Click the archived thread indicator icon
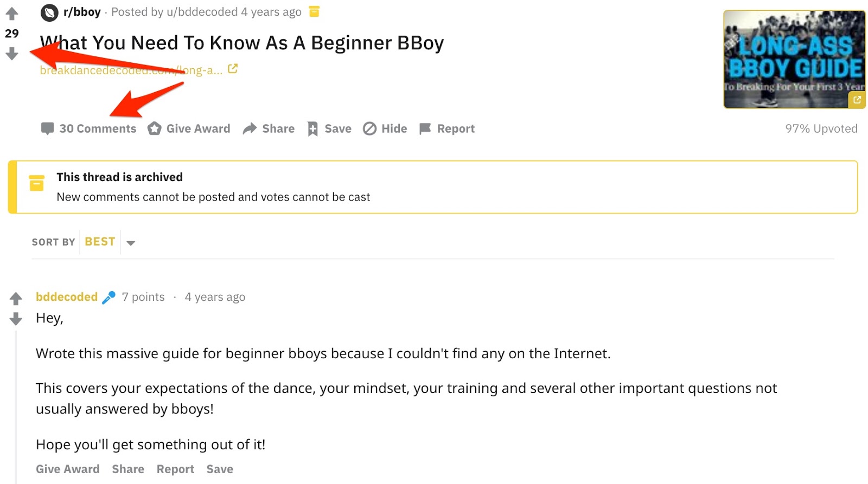This screenshot has height=484, width=868. (36, 184)
